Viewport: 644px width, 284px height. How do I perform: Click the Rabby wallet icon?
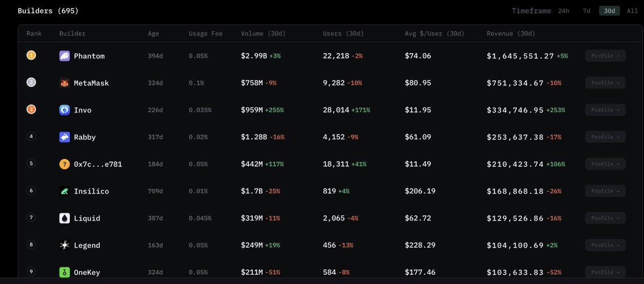click(64, 137)
